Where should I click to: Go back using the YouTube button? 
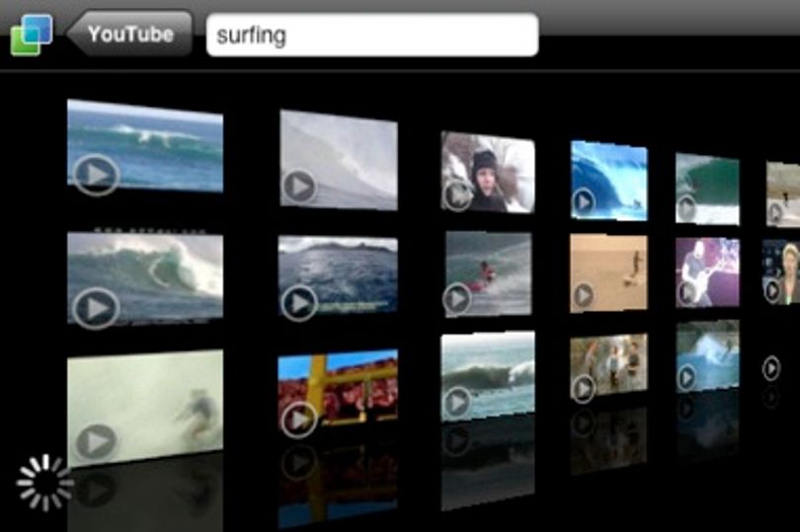pos(129,34)
